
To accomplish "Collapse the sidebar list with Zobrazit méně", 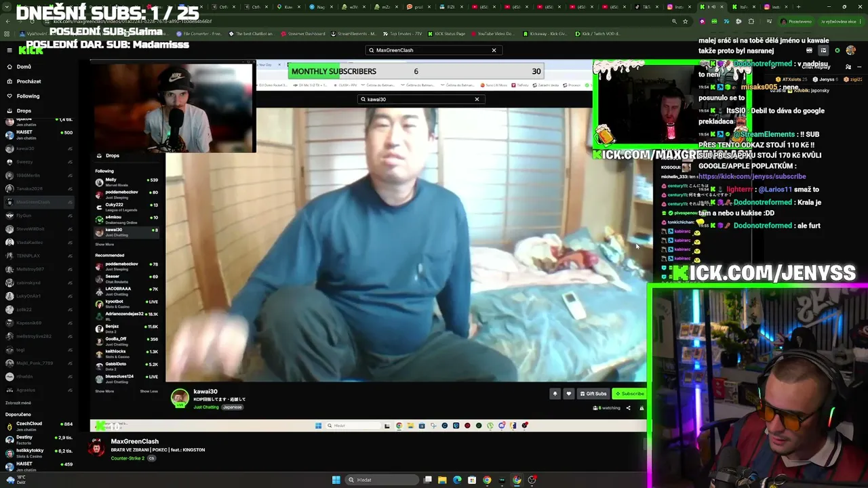I will (18, 403).
